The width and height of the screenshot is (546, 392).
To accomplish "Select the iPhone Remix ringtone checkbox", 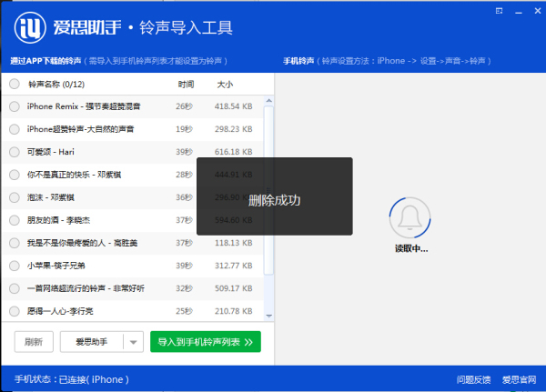I will [x=15, y=106].
